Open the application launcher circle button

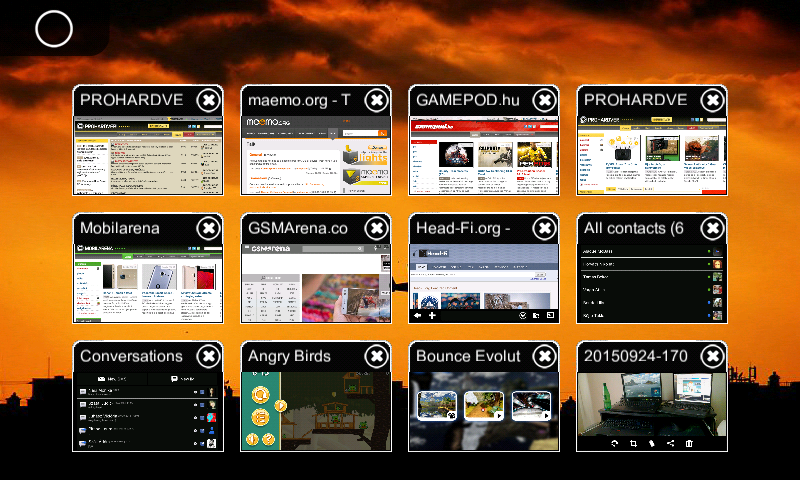pos(54,29)
